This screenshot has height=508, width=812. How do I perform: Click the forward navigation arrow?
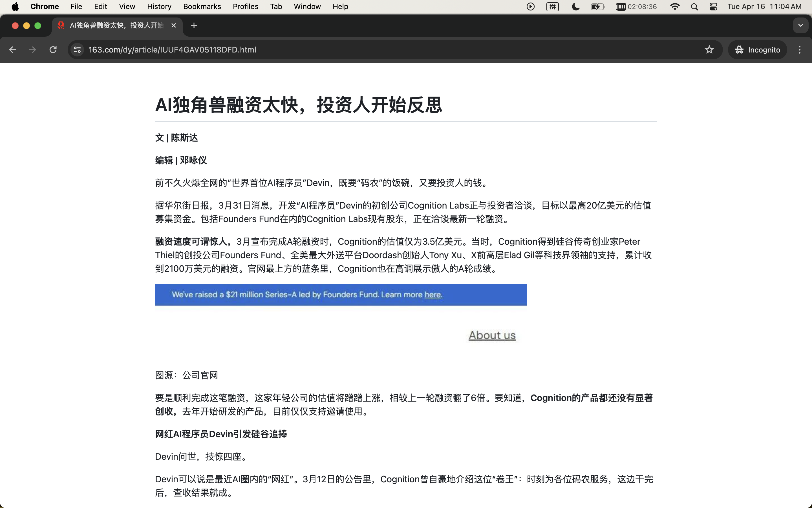point(32,50)
